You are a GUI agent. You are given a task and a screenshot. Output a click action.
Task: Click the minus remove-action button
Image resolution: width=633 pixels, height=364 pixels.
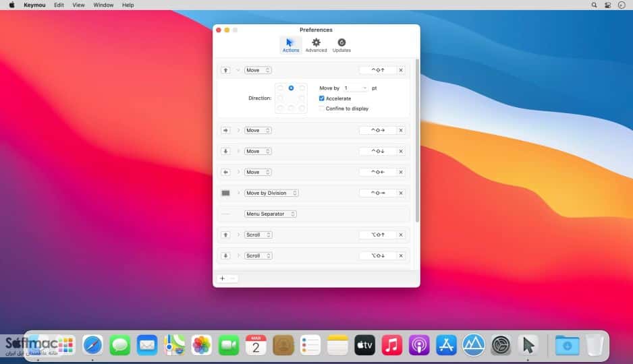pyautogui.click(x=233, y=278)
